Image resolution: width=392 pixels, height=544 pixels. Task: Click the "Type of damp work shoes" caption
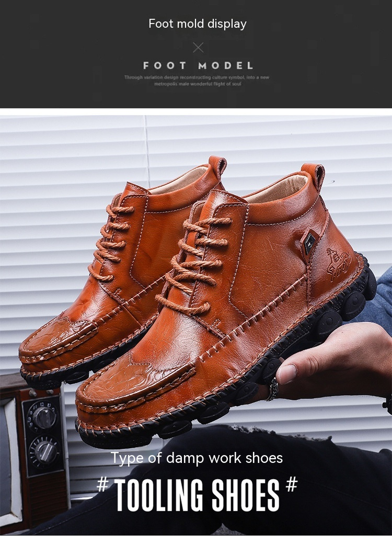click(197, 458)
